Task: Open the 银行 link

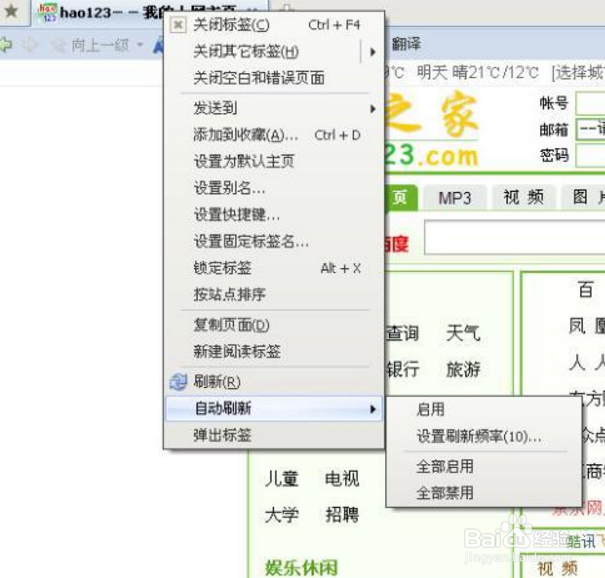Action: pyautogui.click(x=403, y=369)
